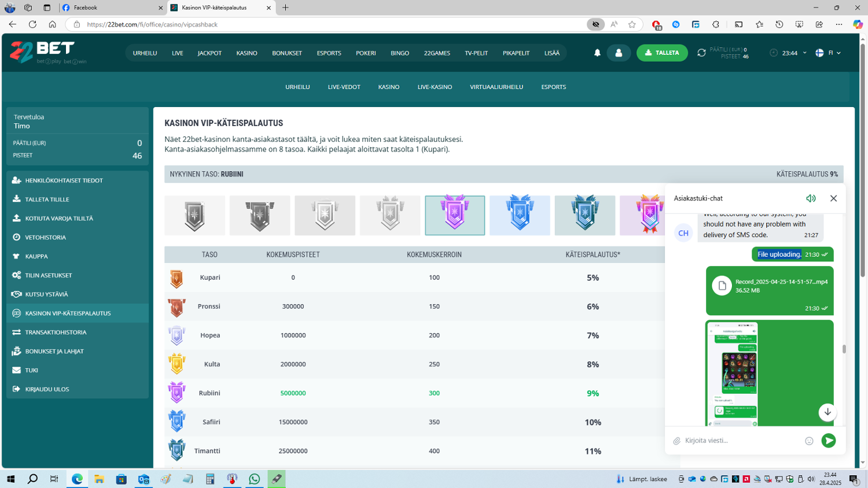Image resolution: width=868 pixels, height=488 pixels.
Task: Click the notification bell icon
Action: point(597,53)
